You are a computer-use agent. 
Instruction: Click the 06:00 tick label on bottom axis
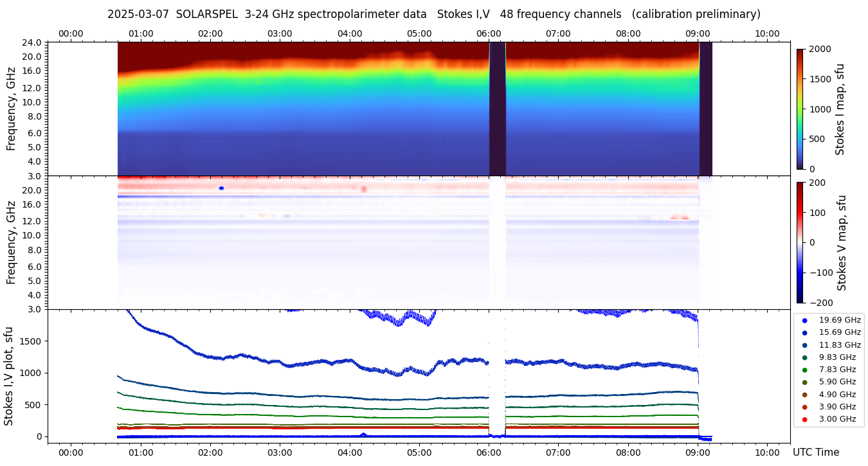(x=489, y=452)
